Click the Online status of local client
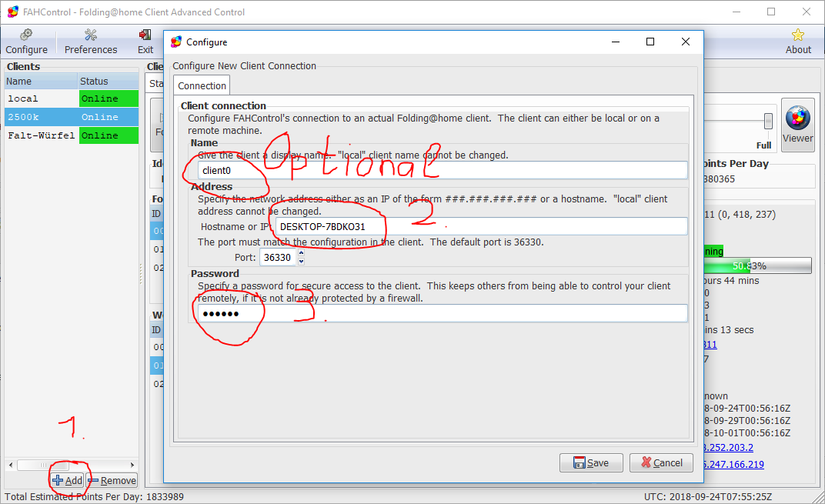 109,98
